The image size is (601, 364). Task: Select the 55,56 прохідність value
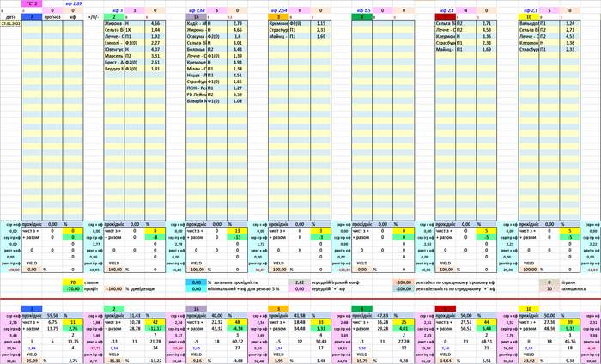[x=52, y=316]
